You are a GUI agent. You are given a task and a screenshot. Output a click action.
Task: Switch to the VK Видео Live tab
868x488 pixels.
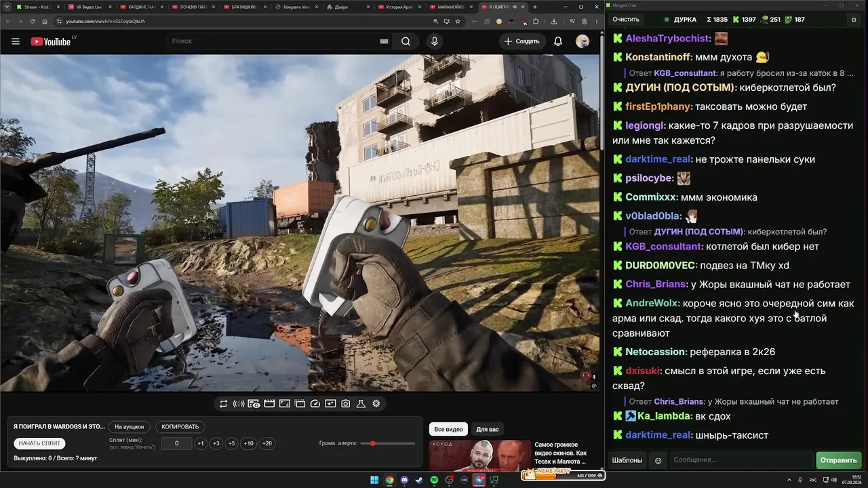(x=89, y=7)
